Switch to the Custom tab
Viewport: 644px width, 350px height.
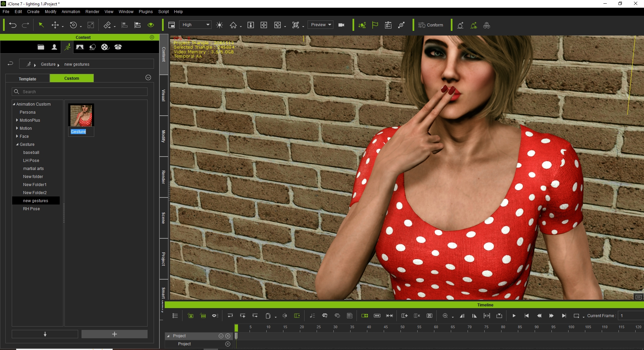(x=72, y=78)
